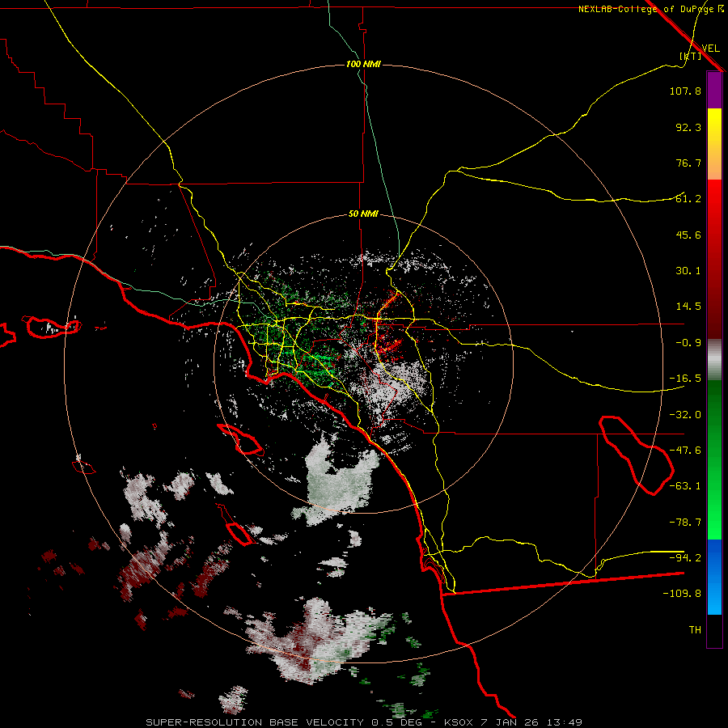Viewport: 728px width, 728px height.
Task: Click the -16.5 velocity scale value
Action: (685, 379)
